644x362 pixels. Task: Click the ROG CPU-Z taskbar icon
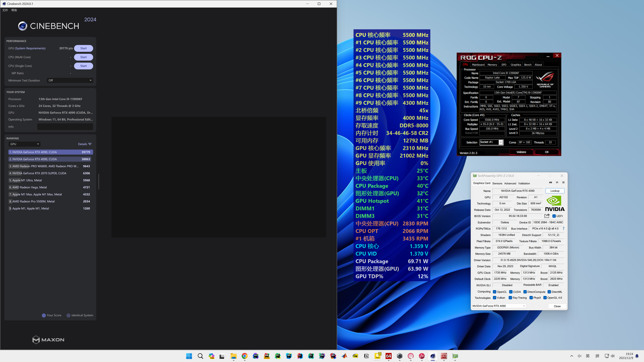click(x=444, y=356)
